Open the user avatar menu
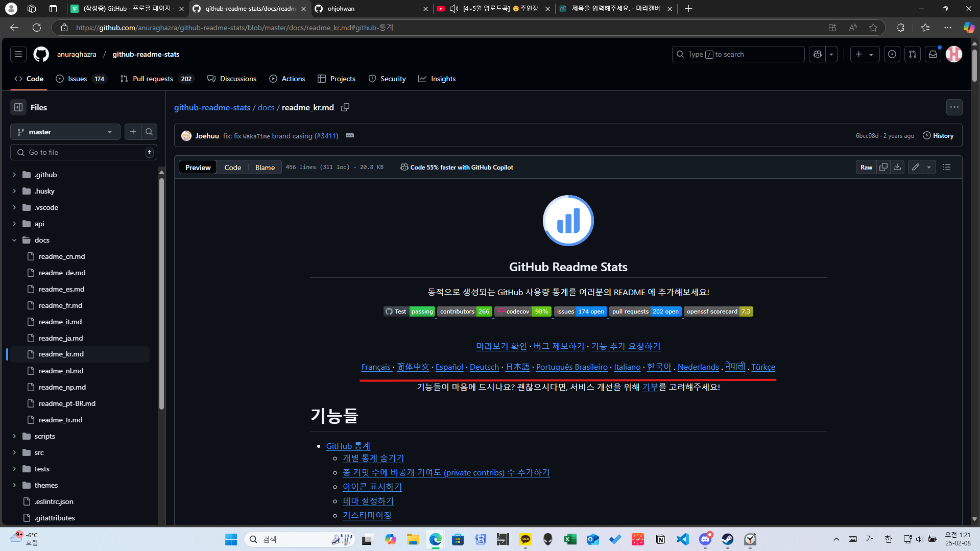Screen dimensions: 980x551 click(954, 54)
